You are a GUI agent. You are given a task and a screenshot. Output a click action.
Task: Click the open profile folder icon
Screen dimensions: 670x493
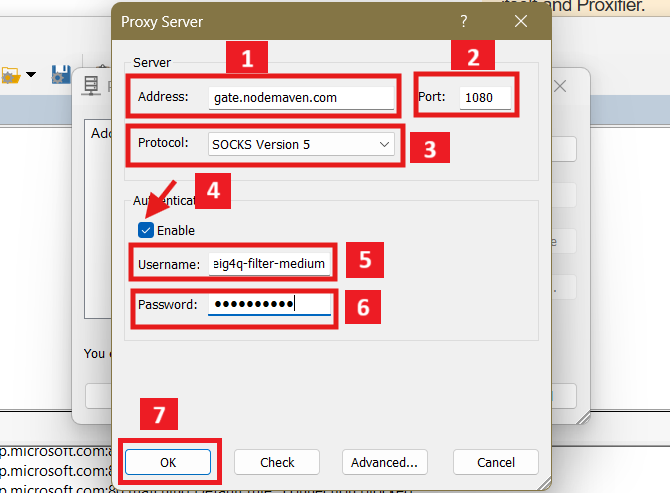pos(11,75)
